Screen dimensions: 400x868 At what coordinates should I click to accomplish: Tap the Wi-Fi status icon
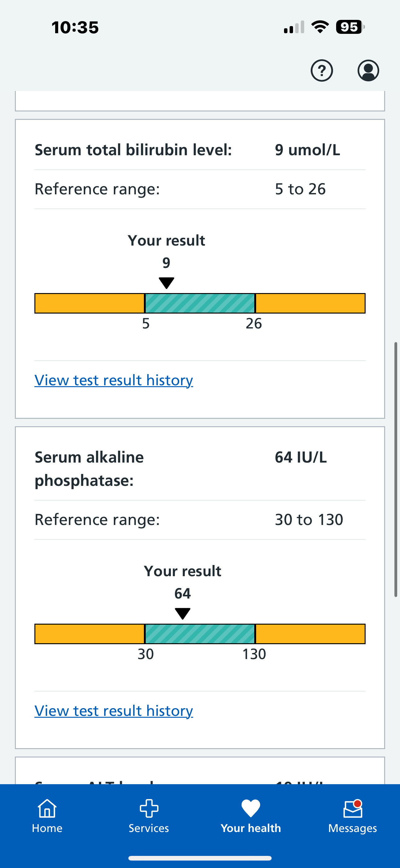pos(320,27)
